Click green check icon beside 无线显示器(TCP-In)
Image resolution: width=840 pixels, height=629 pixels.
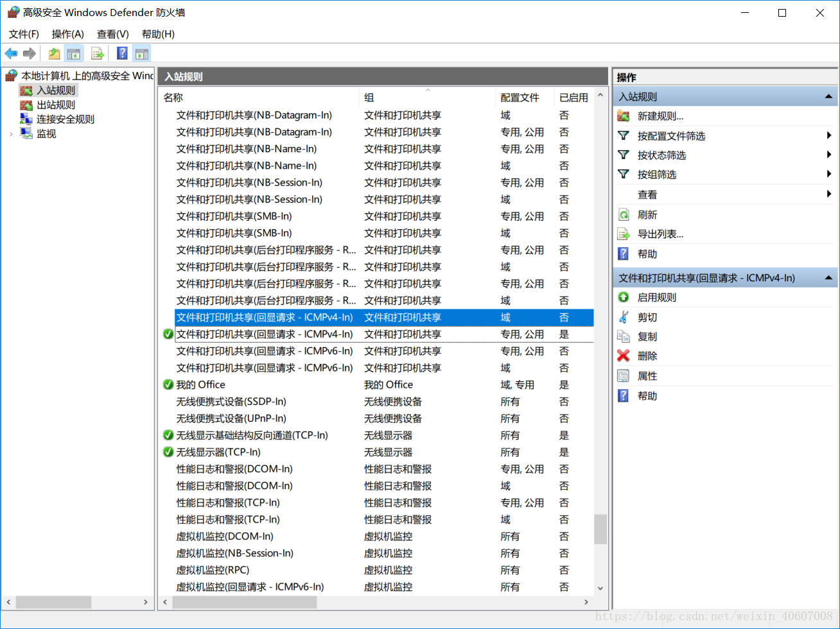168,452
